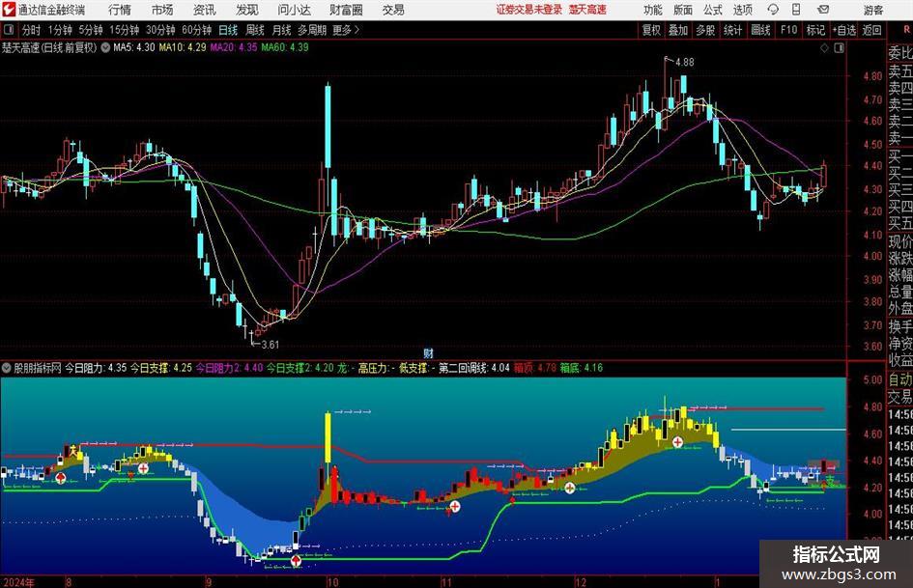Click the 统计 statistics toolbar button
The image size is (913, 588).
[732, 30]
